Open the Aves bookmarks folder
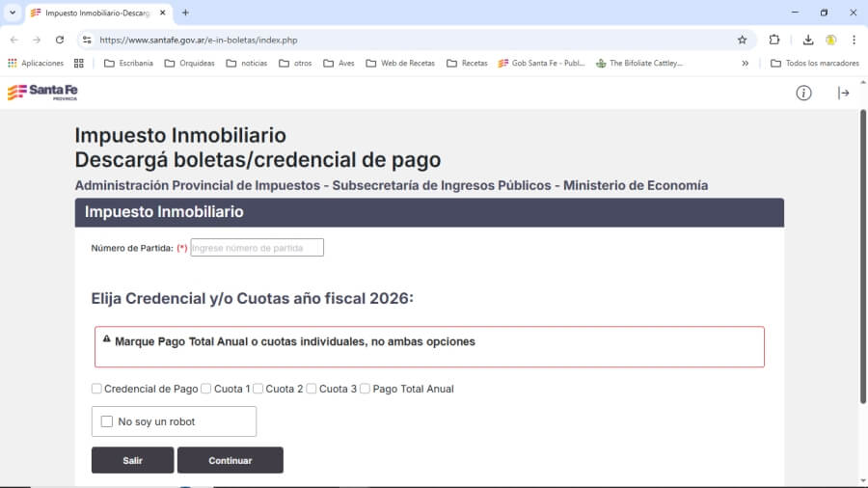Image resolution: width=868 pixels, height=488 pixels. coord(339,63)
